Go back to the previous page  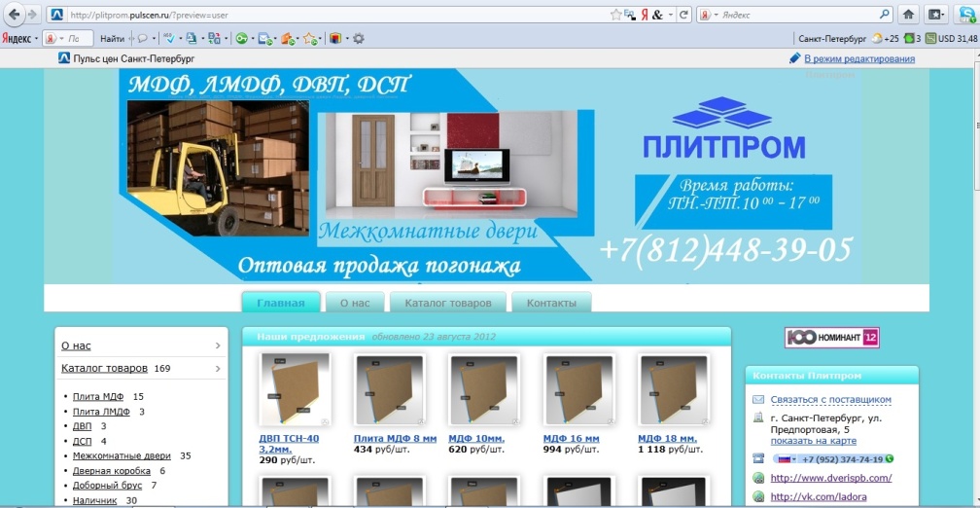coord(14,15)
